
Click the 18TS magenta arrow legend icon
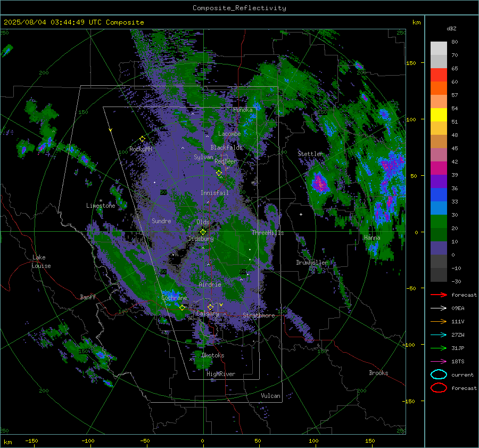[x=439, y=362]
